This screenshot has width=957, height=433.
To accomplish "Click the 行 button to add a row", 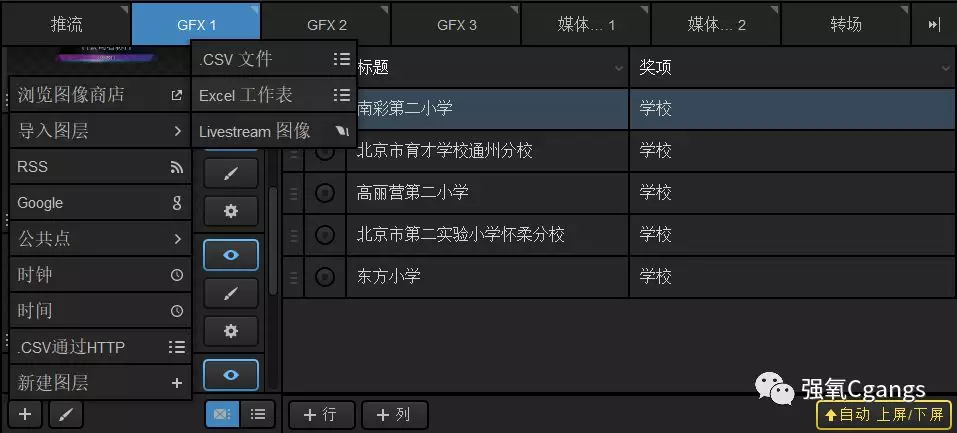I will click(320, 414).
